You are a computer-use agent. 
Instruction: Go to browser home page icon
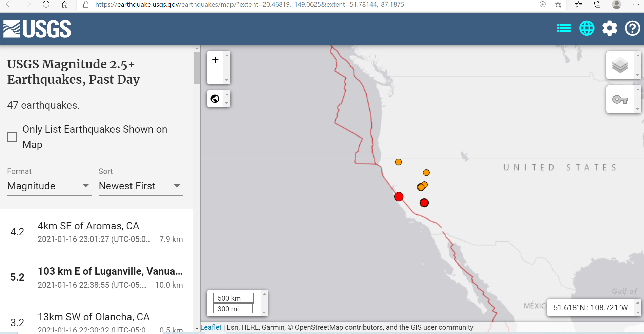(65, 4)
